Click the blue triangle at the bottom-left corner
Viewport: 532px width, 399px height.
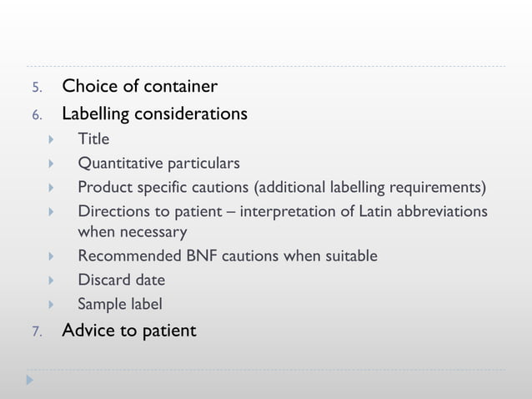tap(30, 380)
